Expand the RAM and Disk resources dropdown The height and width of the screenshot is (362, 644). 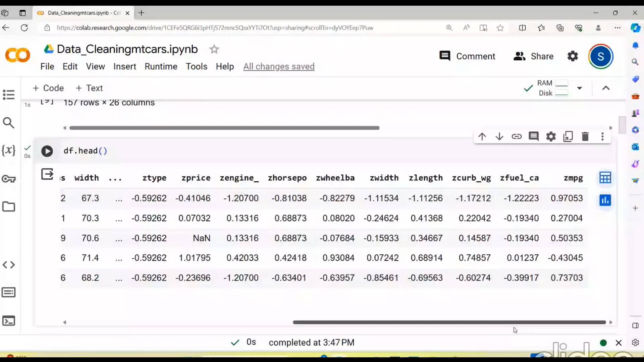(580, 88)
